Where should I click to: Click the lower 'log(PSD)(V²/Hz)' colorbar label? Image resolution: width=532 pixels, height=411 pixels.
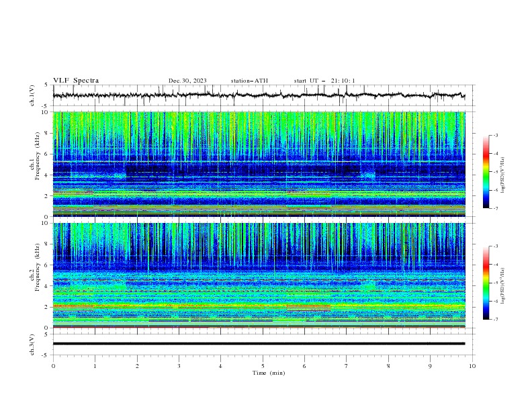(502, 286)
